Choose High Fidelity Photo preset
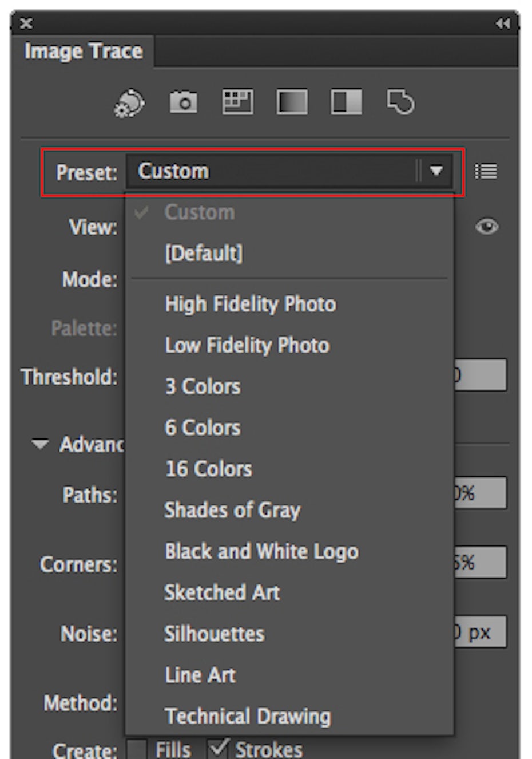The image size is (532, 759). pos(250,304)
